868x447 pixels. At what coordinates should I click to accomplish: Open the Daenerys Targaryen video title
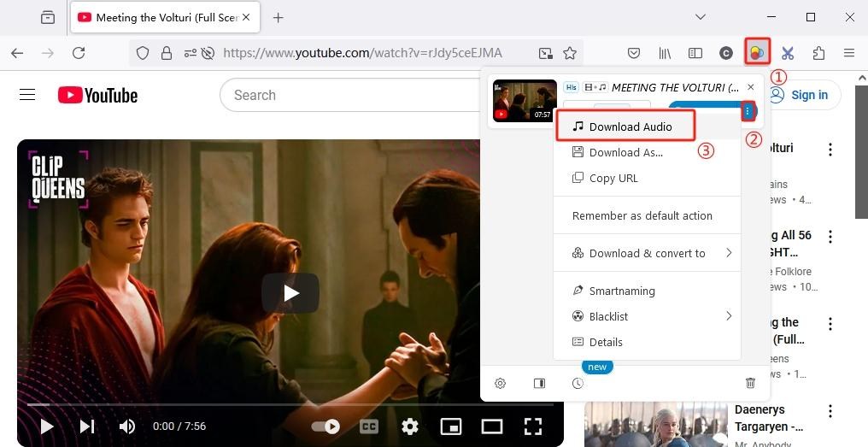(x=769, y=418)
